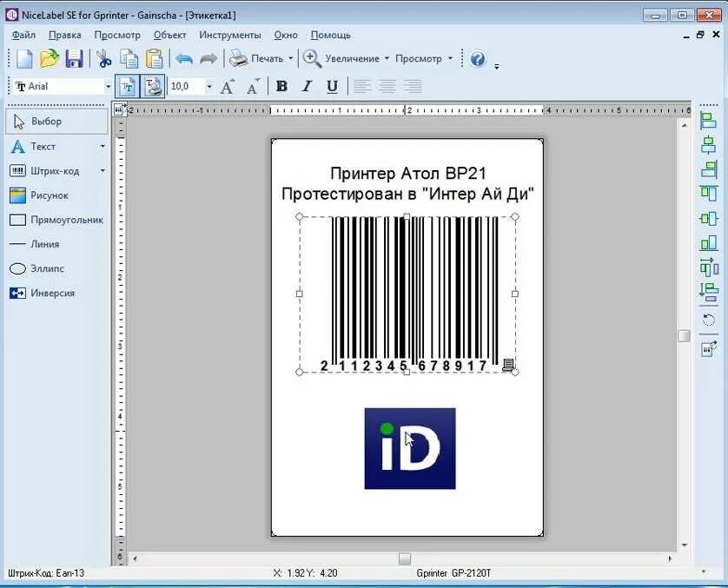
Task: Click the Gprinter GP-2120T status entry
Action: (x=453, y=573)
